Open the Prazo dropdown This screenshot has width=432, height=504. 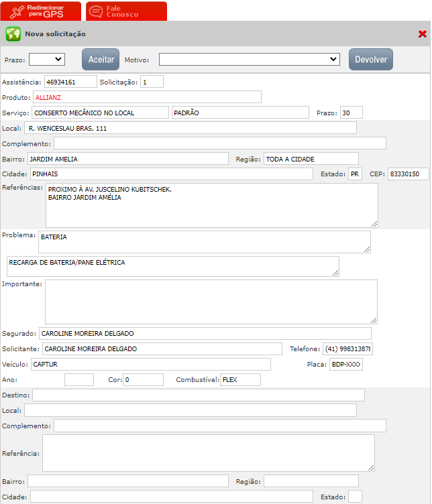click(47, 60)
